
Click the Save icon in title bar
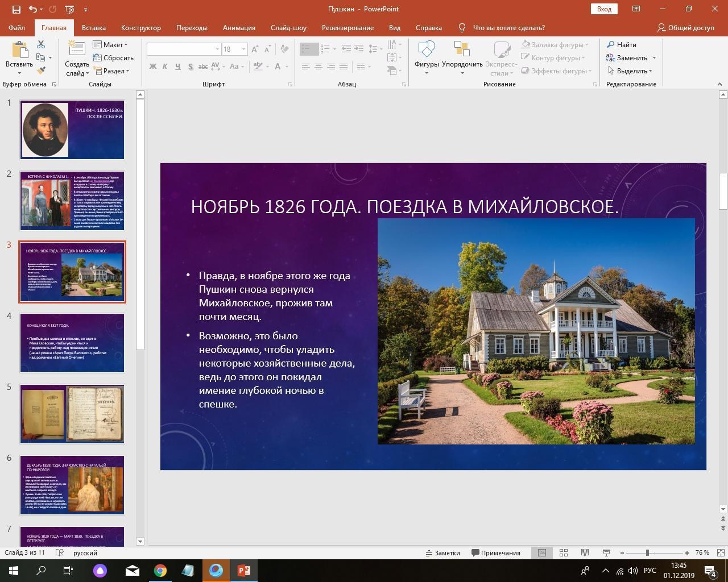(x=16, y=9)
